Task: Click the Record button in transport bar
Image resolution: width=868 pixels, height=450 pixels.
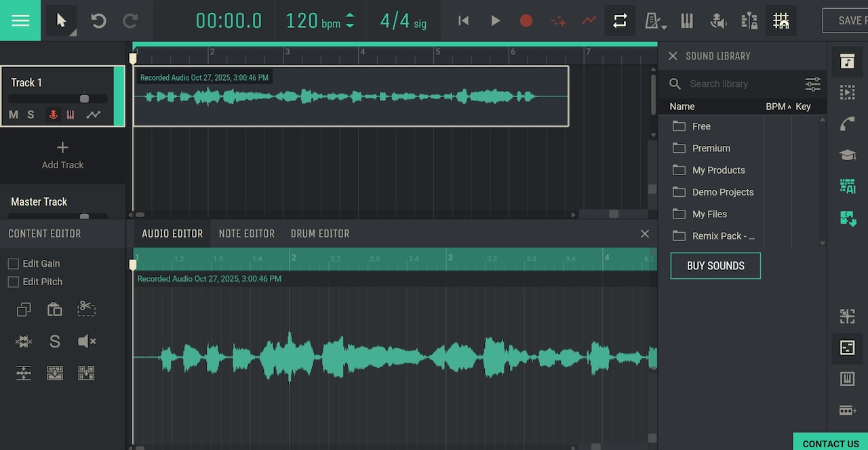Action: pyautogui.click(x=526, y=21)
